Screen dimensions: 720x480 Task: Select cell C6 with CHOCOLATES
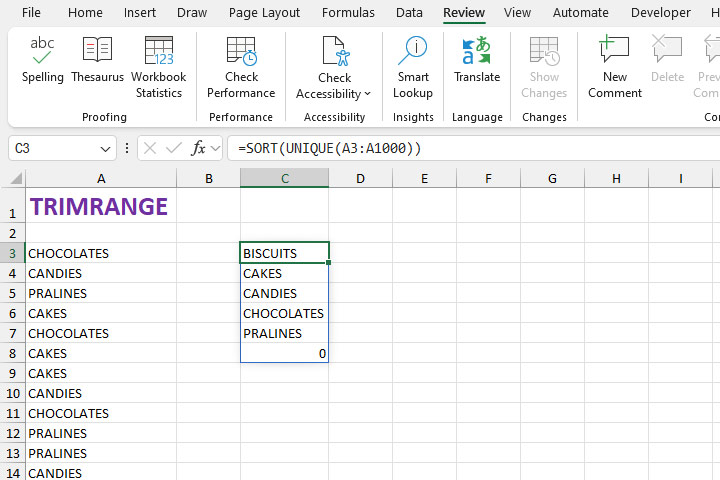click(x=285, y=313)
